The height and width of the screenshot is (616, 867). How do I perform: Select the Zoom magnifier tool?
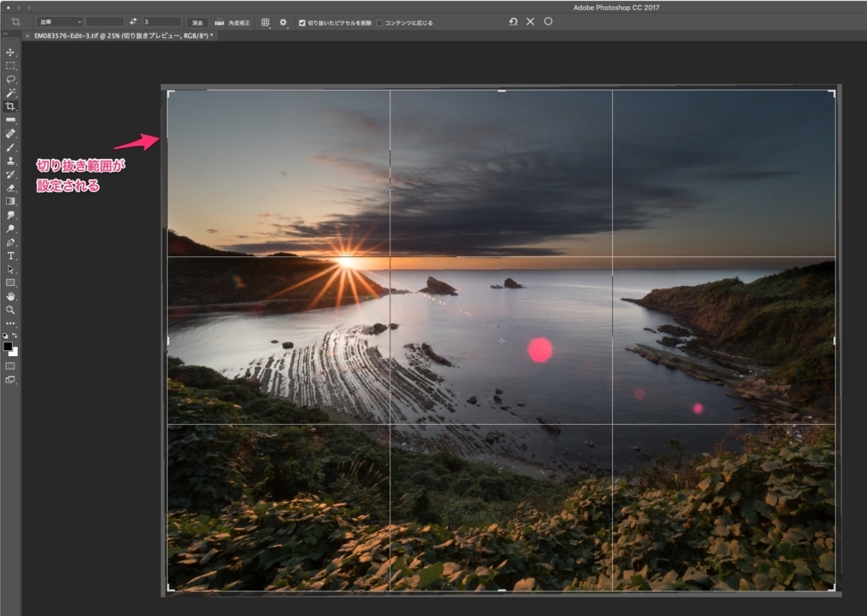pyautogui.click(x=10, y=310)
